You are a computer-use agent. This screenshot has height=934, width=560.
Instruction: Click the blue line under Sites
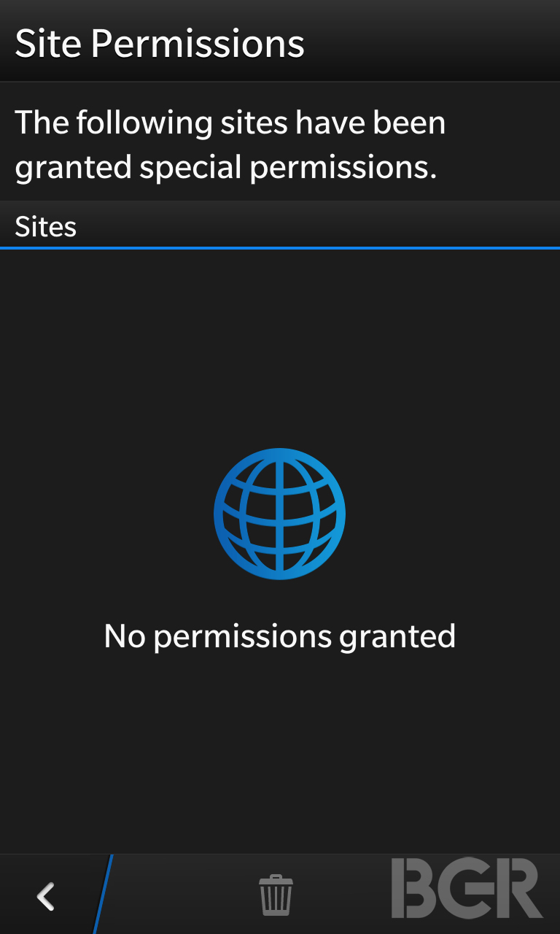click(x=280, y=248)
